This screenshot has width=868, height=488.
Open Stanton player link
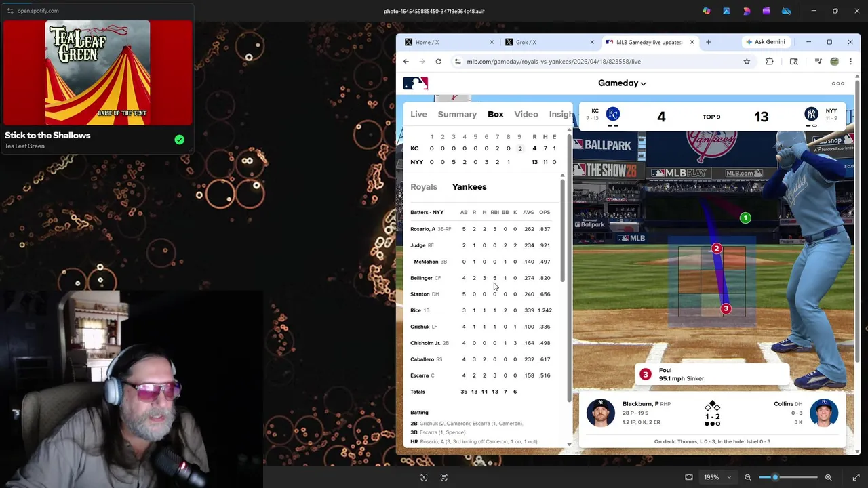coord(420,294)
